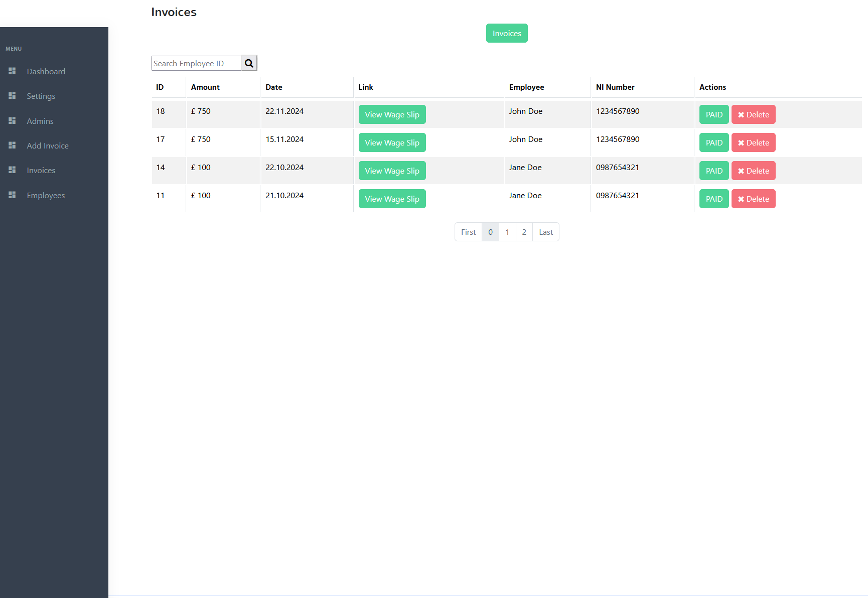
Task: Delete invoice 11 from the list
Action: coord(753,199)
